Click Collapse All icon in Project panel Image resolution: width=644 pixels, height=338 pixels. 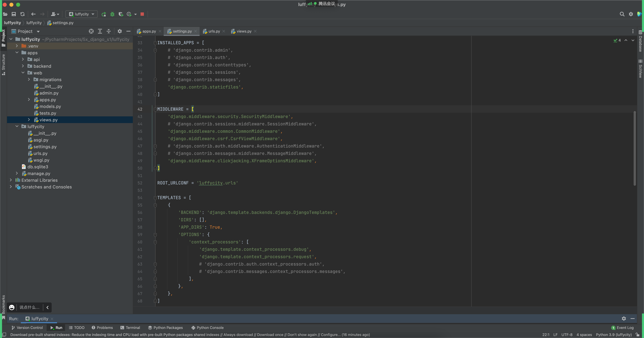pos(109,31)
